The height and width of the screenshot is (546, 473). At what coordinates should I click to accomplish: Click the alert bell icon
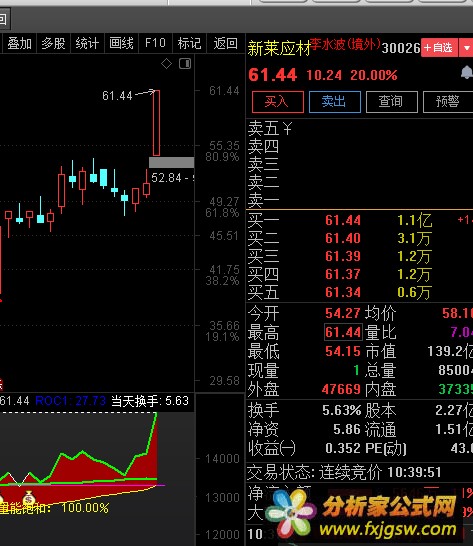pyautogui.click(x=467, y=73)
